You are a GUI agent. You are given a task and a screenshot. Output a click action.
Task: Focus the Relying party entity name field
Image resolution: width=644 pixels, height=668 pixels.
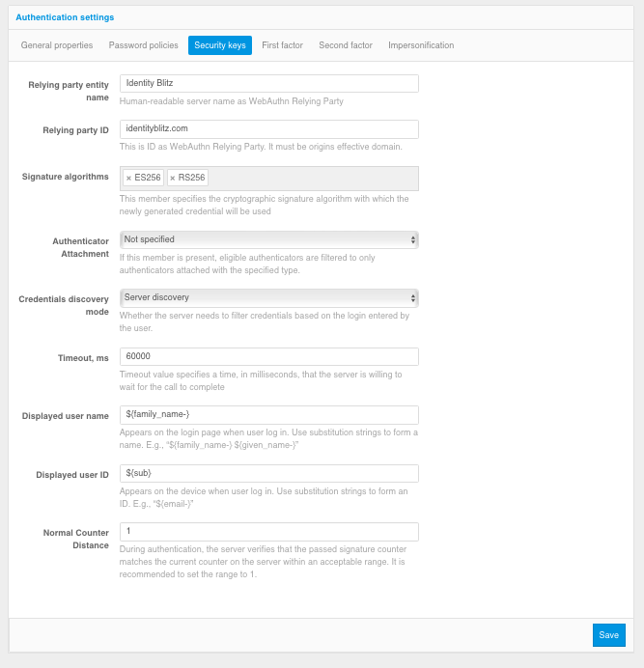269,83
